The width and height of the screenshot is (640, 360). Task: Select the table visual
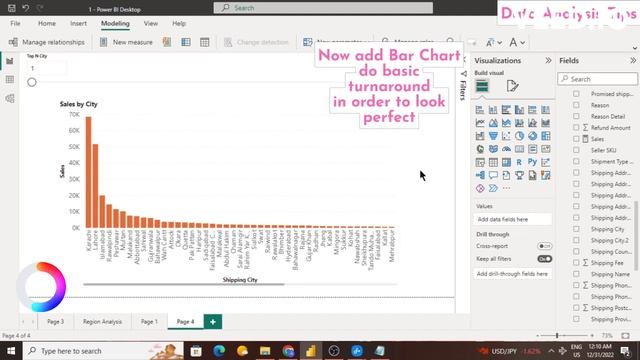click(x=493, y=162)
